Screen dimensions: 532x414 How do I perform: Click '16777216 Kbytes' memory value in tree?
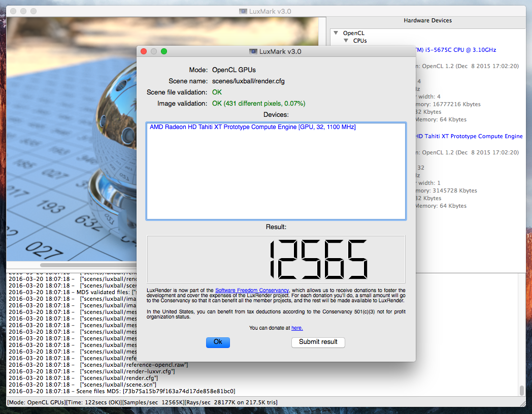point(457,104)
